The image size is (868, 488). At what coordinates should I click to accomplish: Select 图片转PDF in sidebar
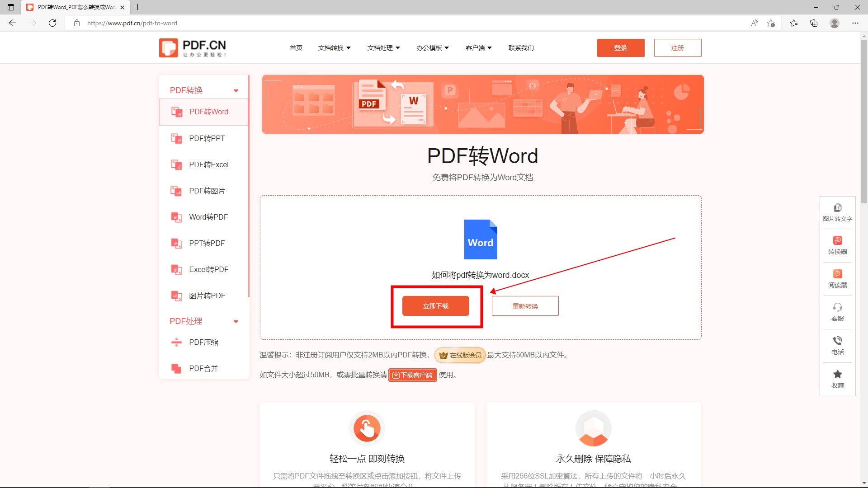(204, 296)
